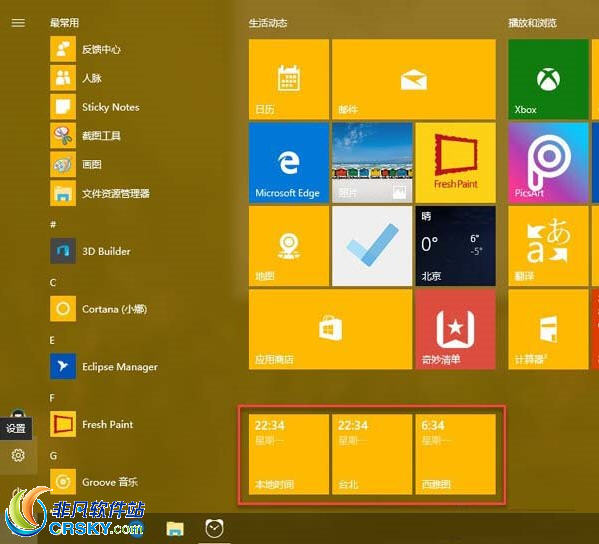The width and height of the screenshot is (599, 544).
Task: Open the Xbox tile
Action: [x=548, y=79]
